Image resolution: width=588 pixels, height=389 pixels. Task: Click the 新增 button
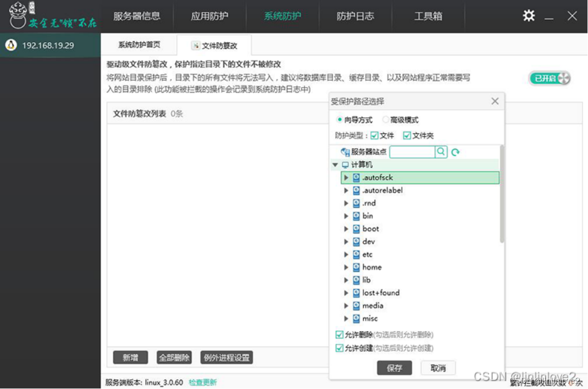(130, 357)
